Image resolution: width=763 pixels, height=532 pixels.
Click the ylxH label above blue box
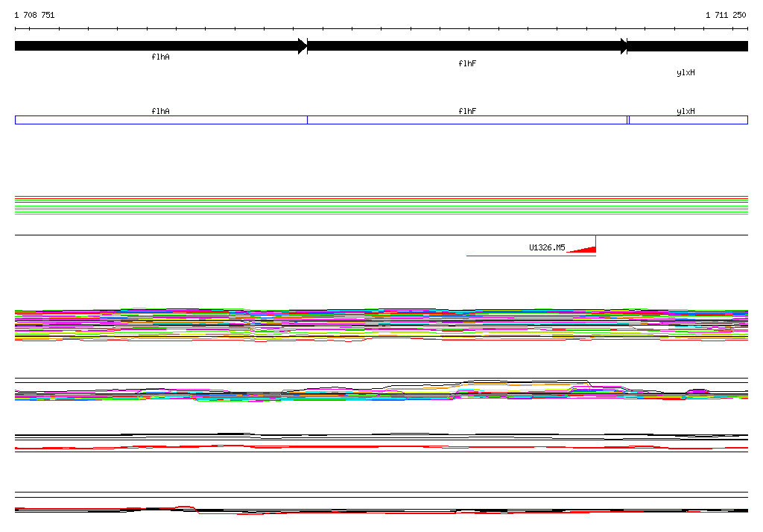[x=686, y=111]
